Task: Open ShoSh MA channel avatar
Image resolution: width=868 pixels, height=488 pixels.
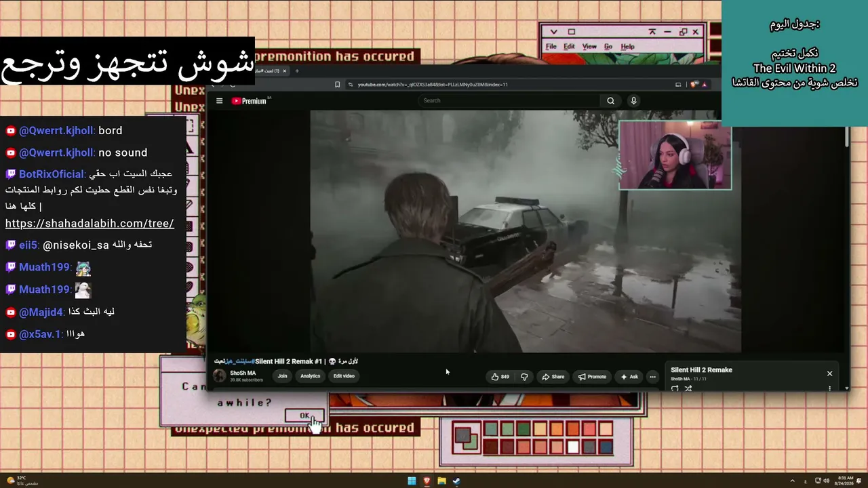Action: pyautogui.click(x=220, y=376)
